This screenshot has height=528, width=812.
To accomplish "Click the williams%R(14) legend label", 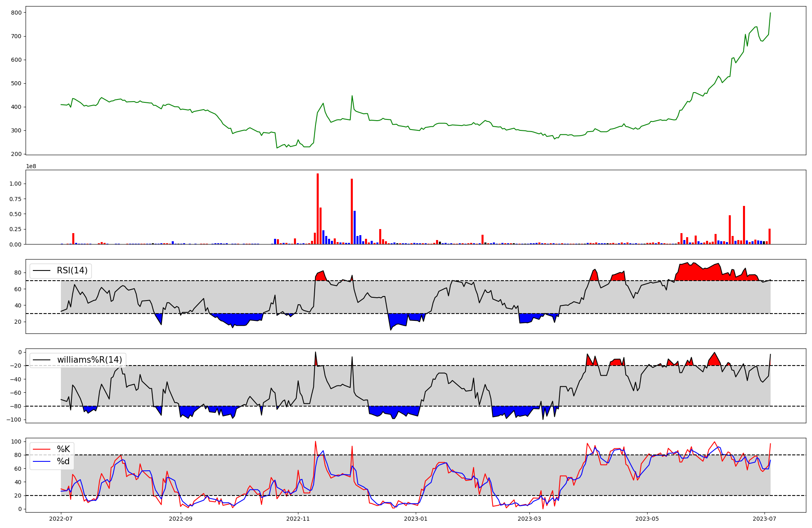I will [x=89, y=360].
